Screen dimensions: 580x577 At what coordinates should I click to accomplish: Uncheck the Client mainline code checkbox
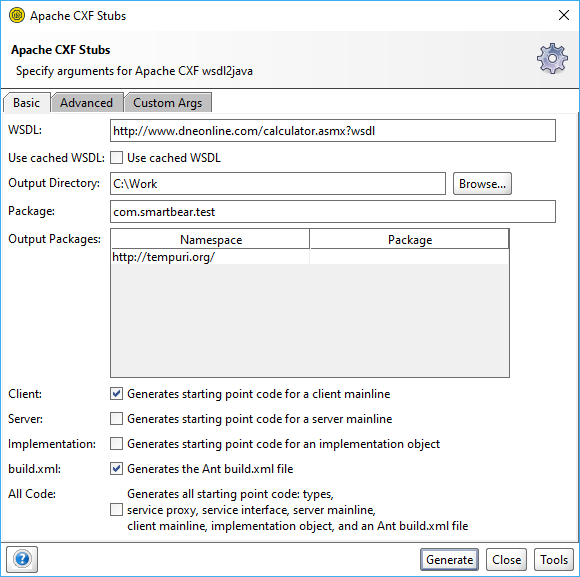[117, 394]
